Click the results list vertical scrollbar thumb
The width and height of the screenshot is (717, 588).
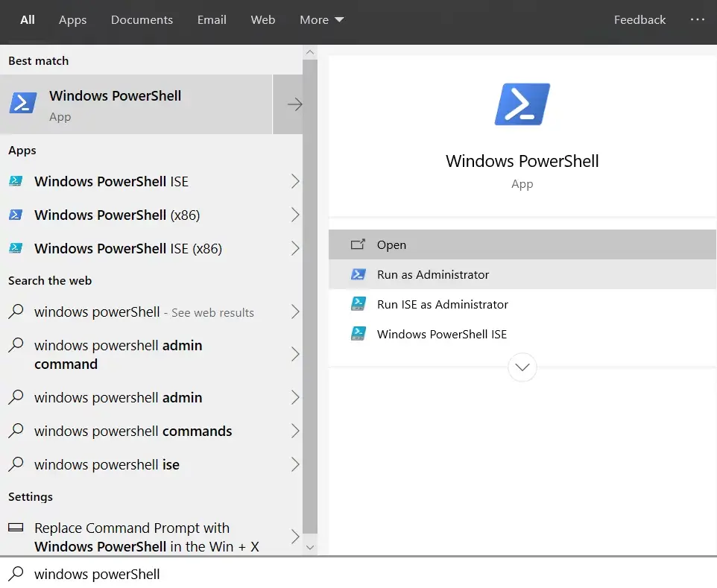pos(310,297)
